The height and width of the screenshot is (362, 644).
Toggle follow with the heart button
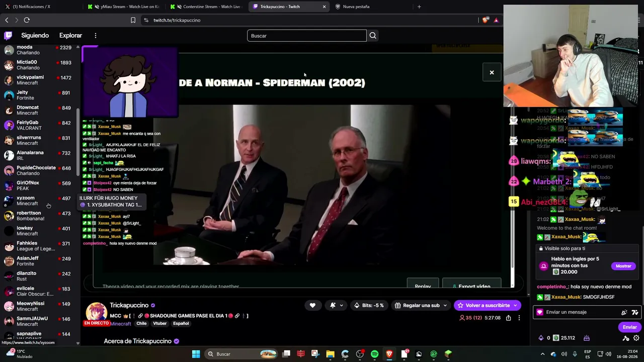[312, 305]
